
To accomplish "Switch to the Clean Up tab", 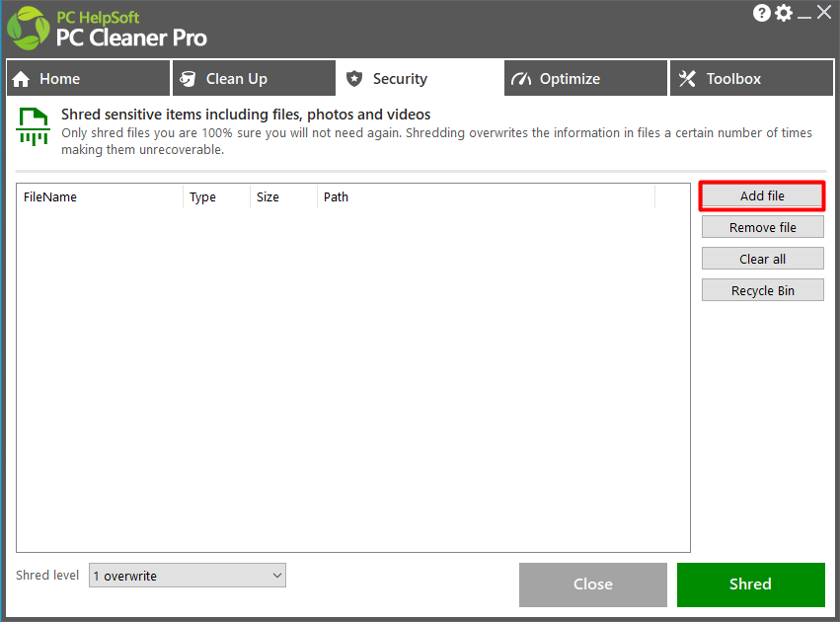I will [x=255, y=78].
